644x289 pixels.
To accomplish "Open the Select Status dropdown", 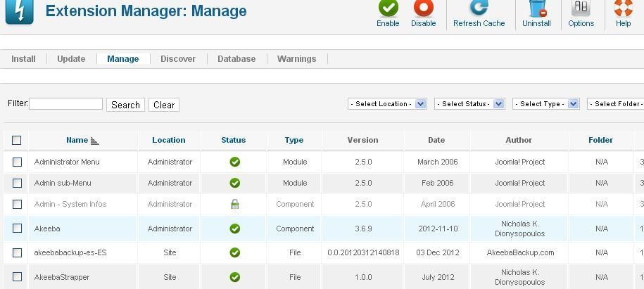I will (469, 104).
